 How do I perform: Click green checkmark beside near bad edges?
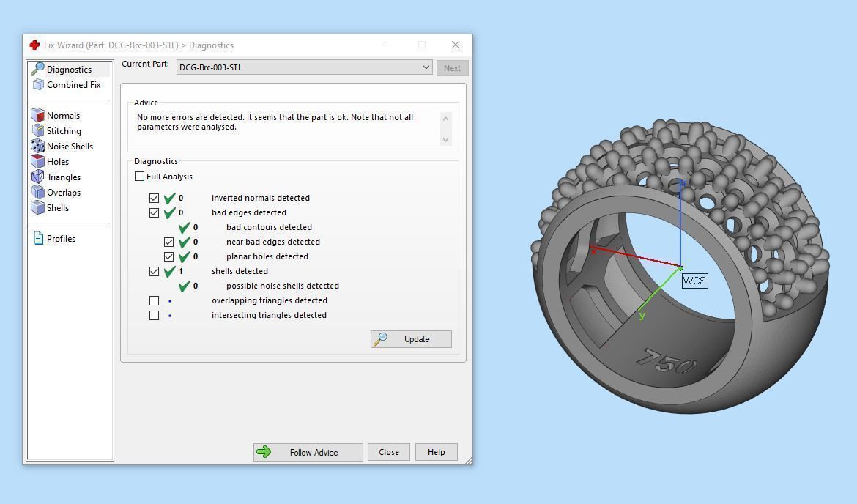click(184, 242)
